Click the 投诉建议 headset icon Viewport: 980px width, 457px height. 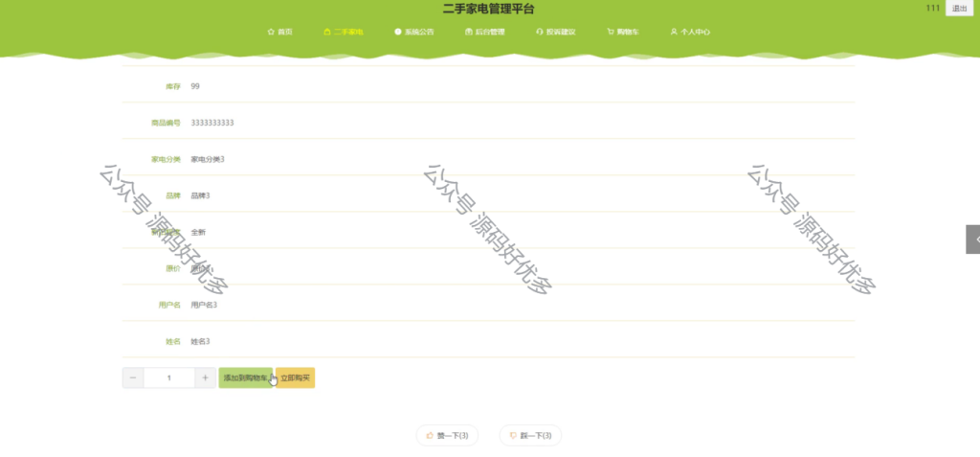pyautogui.click(x=540, y=32)
